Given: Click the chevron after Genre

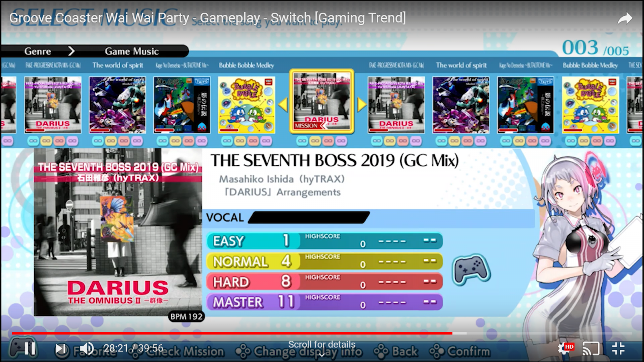Looking at the screenshot, I should [71, 51].
